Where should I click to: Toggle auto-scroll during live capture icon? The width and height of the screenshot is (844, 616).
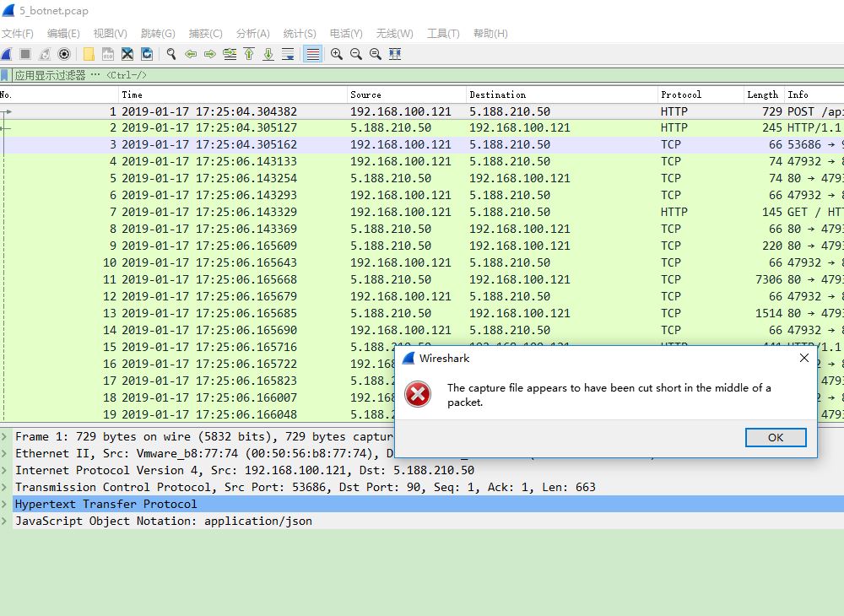pos(288,54)
